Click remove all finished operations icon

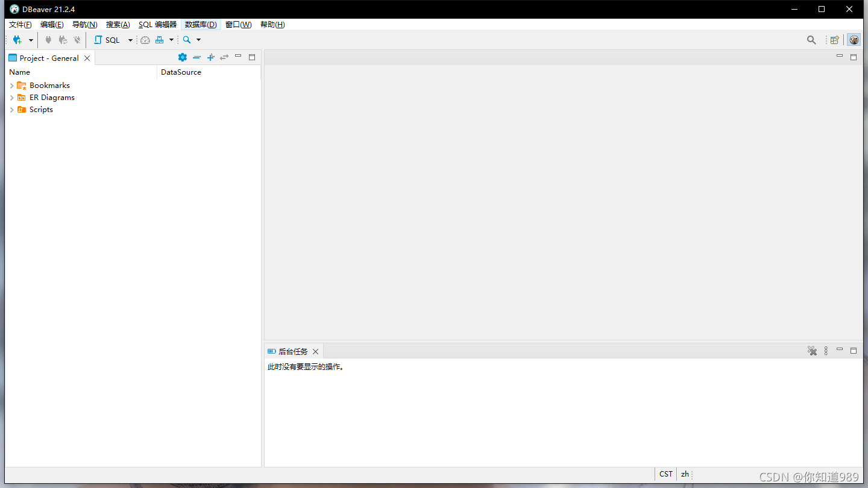(812, 351)
